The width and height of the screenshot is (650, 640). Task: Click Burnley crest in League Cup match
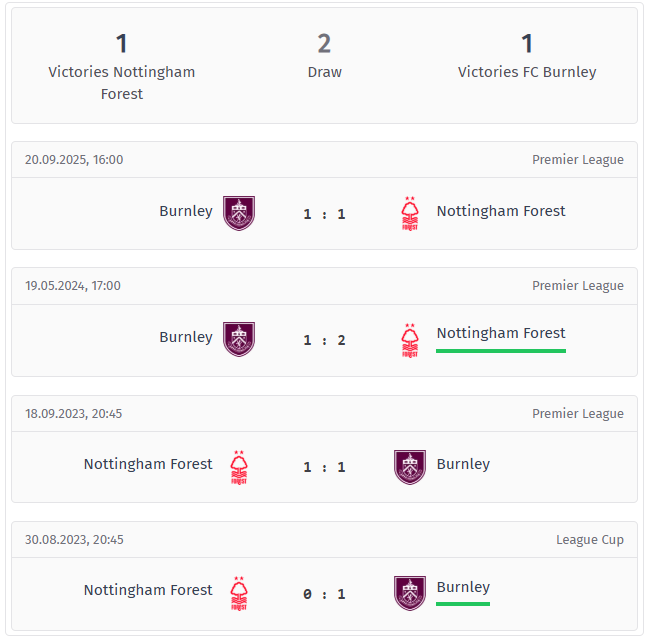(x=410, y=592)
